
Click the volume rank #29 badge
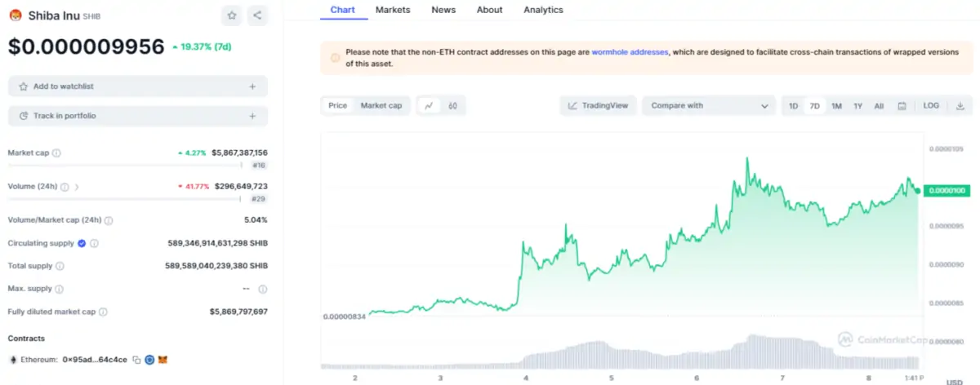259,199
